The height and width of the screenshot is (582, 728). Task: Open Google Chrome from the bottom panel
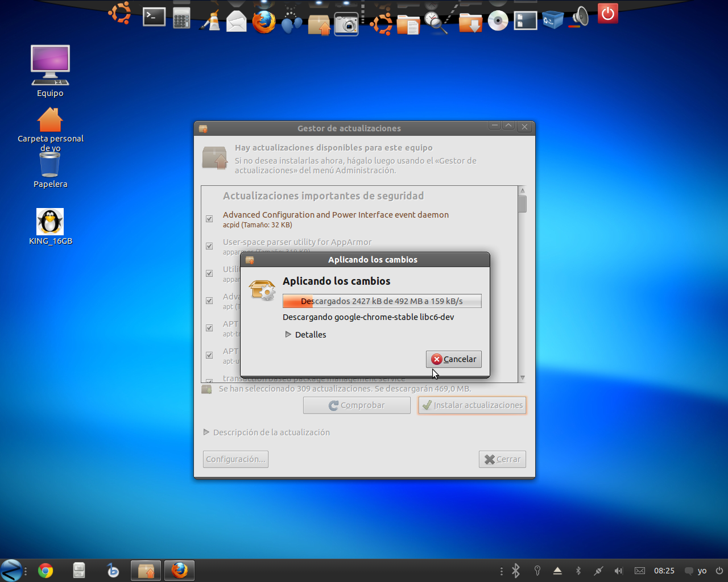click(45, 570)
